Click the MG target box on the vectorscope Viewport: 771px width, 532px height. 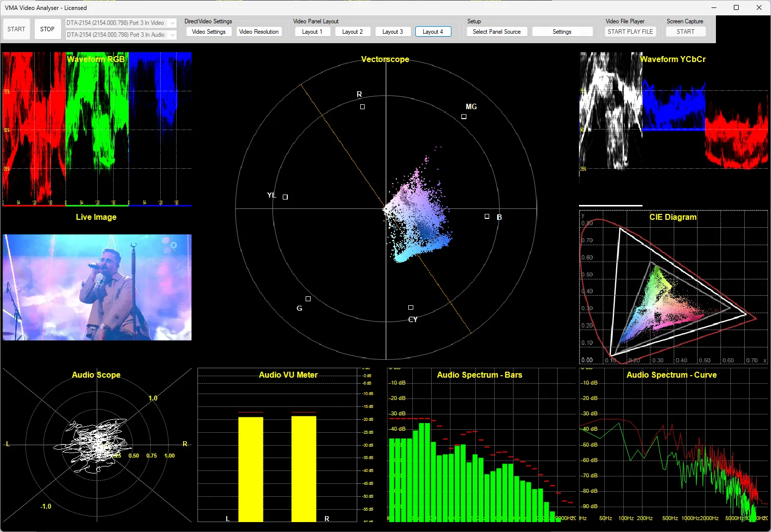pyautogui.click(x=464, y=117)
